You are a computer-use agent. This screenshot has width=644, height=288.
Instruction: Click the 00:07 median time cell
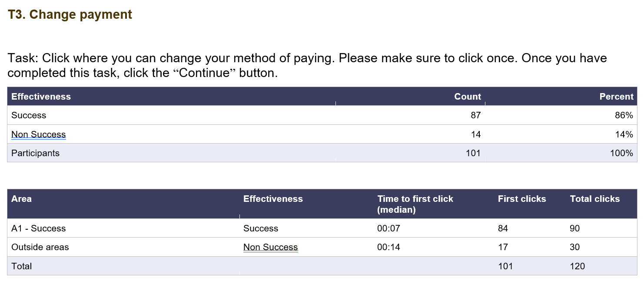click(388, 228)
